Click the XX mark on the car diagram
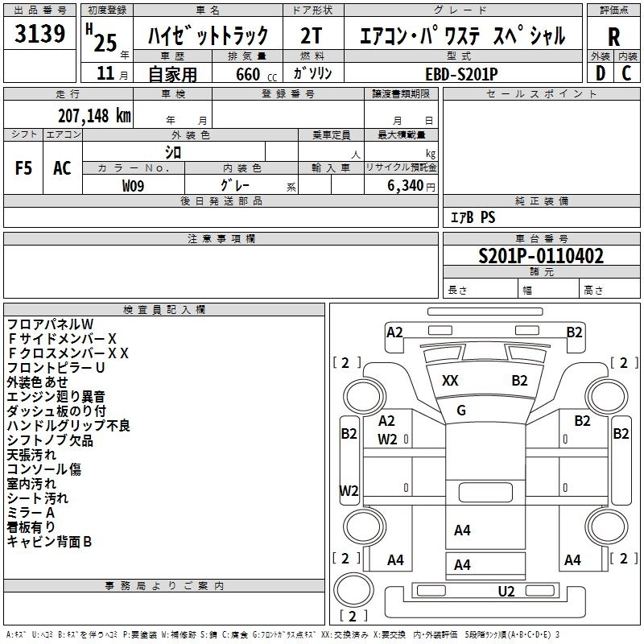This screenshot has height=644, width=644. coord(450,381)
